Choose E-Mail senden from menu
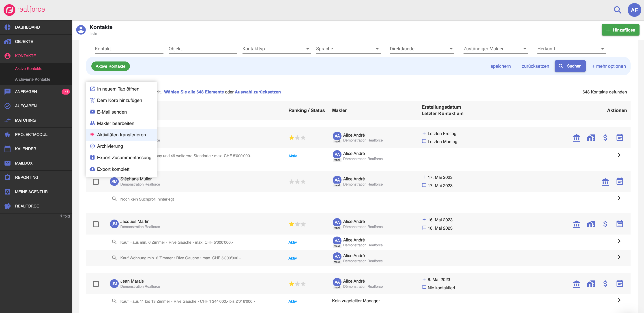The height and width of the screenshot is (313, 644). (121, 112)
